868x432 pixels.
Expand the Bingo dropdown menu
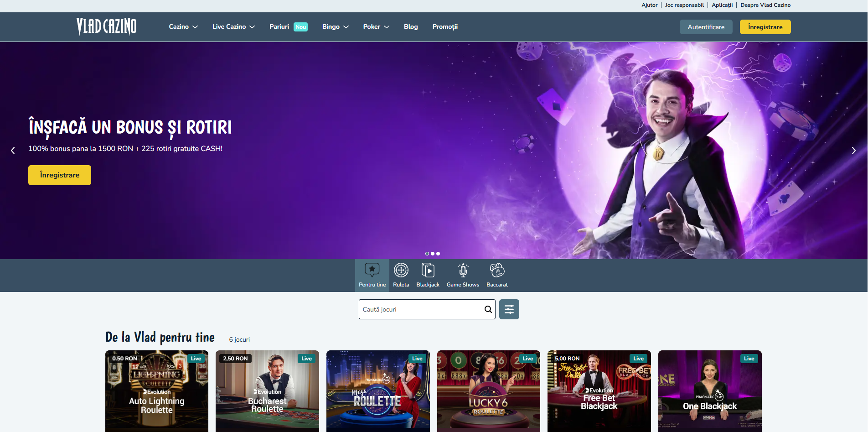click(335, 27)
